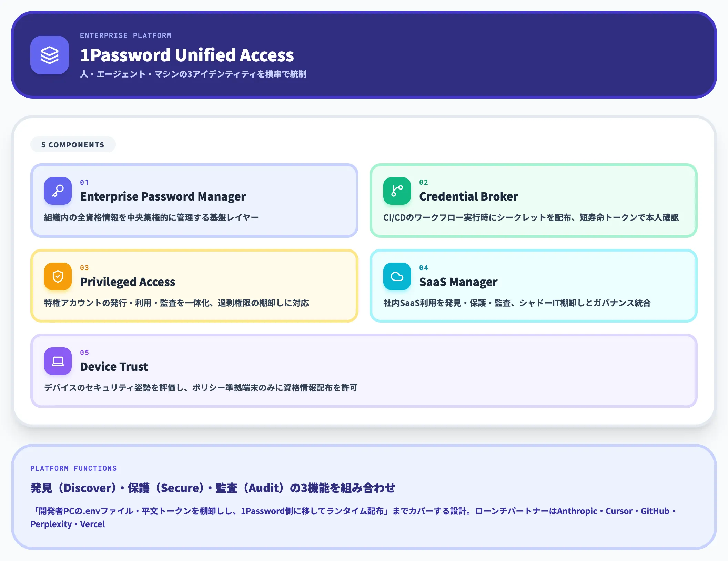Click the number 01 label
This screenshot has width=728, height=561.
84,182
